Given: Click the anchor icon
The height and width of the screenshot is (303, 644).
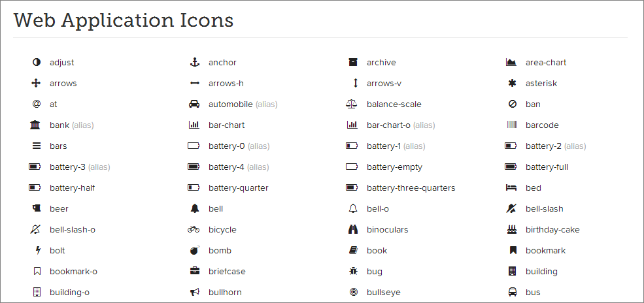Looking at the screenshot, I should pos(194,62).
